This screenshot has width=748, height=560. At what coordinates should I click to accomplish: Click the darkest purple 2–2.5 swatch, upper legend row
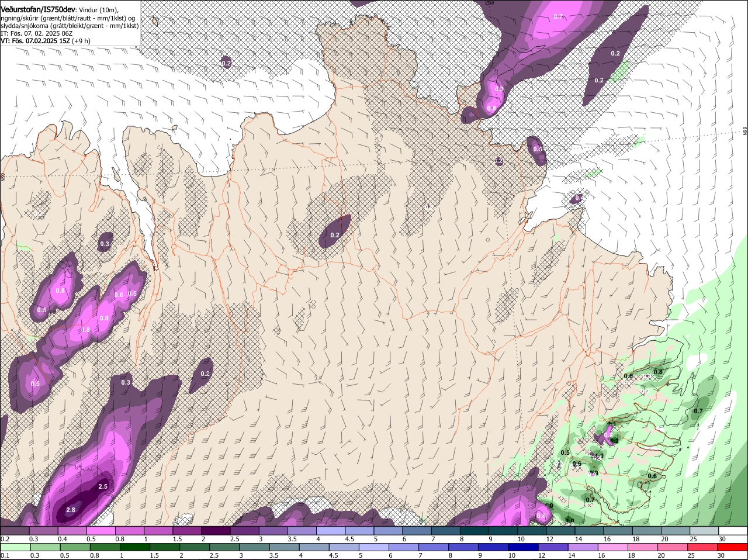coord(216,531)
